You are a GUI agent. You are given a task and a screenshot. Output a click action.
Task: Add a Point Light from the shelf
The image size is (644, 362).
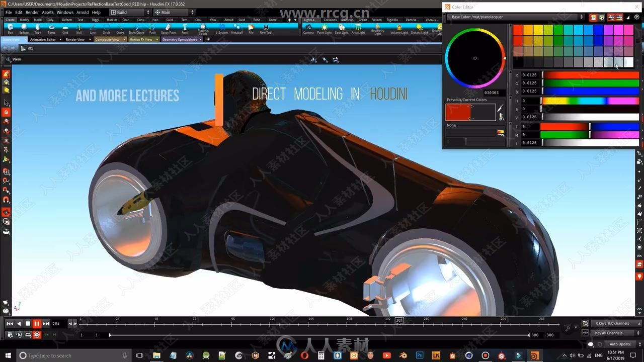(x=325, y=29)
